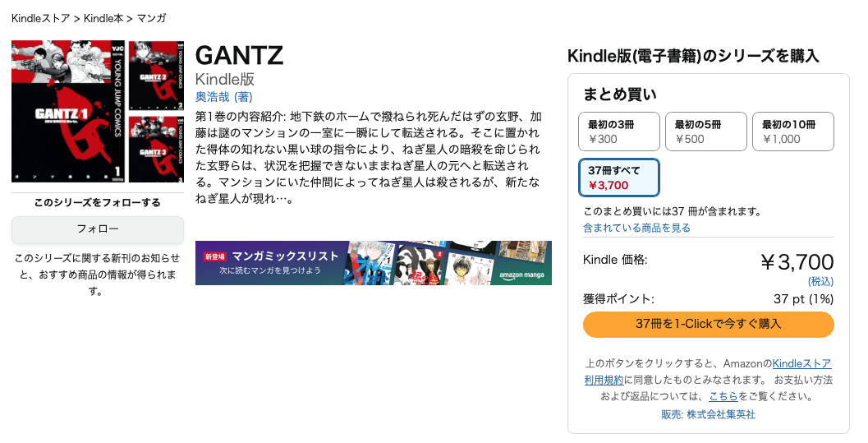Open the GANTZ 2 cover thumbnail

[x=156, y=76]
